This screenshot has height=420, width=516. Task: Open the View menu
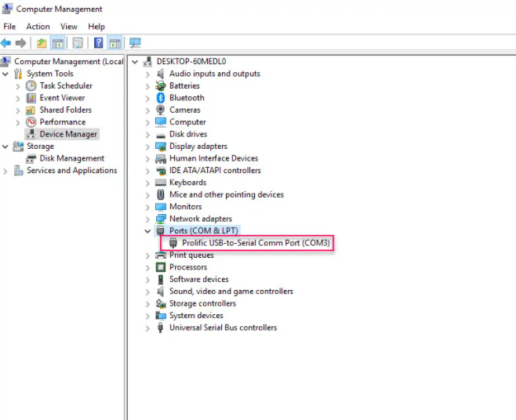69,27
